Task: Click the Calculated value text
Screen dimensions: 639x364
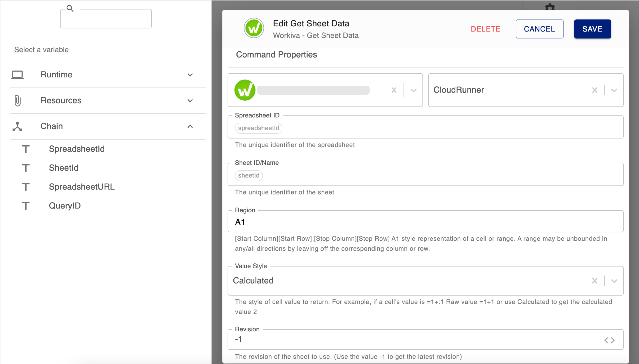Action: pos(253,281)
